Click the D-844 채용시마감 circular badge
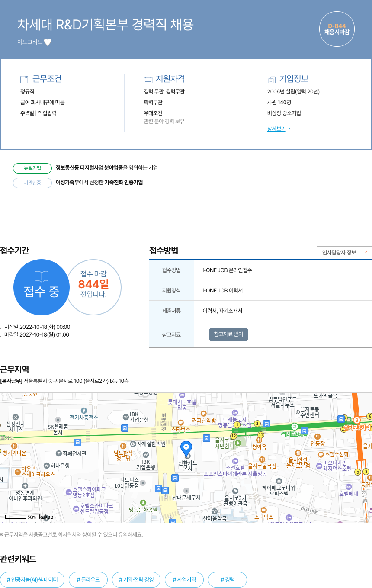The height and width of the screenshot is (588, 372). 337,29
